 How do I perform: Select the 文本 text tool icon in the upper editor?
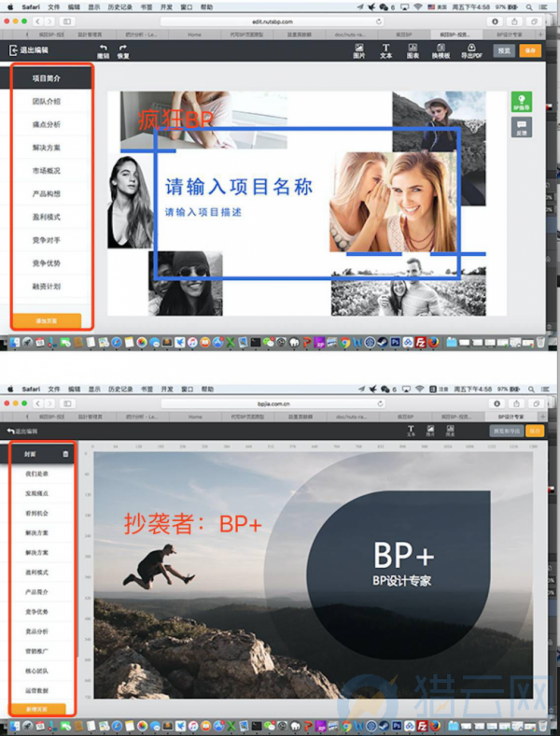pos(386,48)
